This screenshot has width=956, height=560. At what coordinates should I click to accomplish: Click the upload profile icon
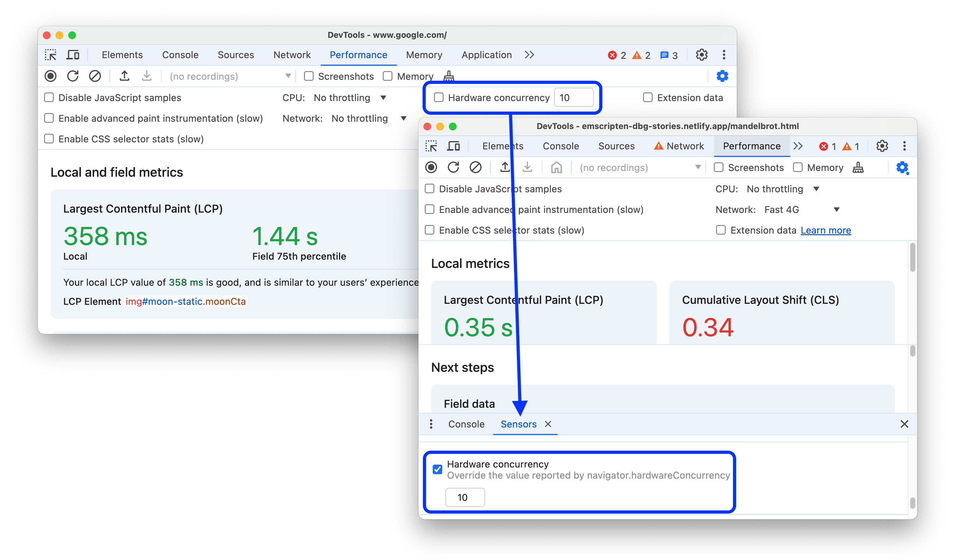[x=125, y=76]
